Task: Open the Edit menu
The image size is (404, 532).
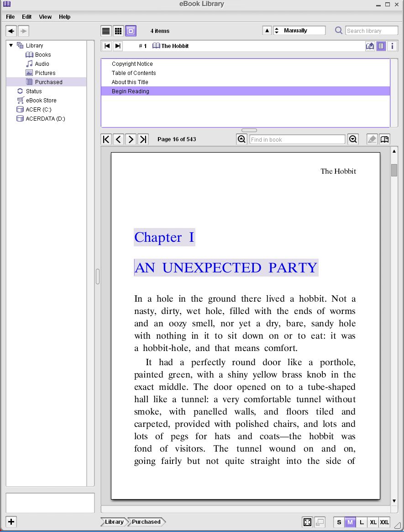Action: pyautogui.click(x=27, y=16)
